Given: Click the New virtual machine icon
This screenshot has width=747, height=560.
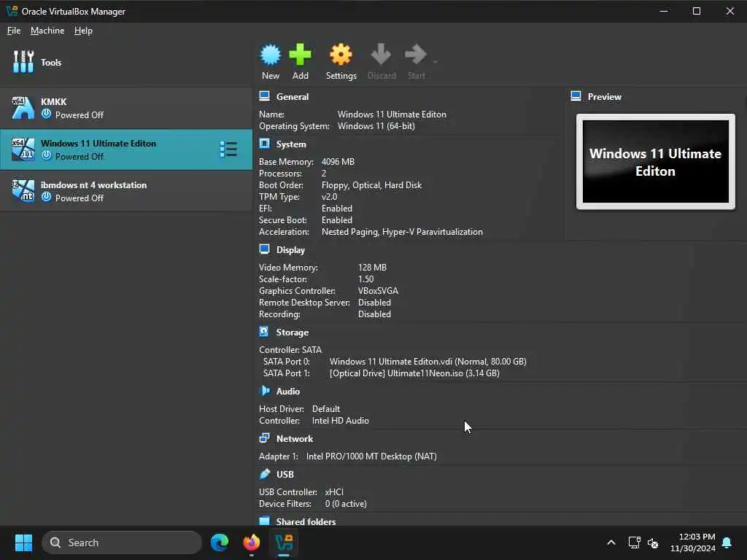Looking at the screenshot, I should tap(270, 55).
